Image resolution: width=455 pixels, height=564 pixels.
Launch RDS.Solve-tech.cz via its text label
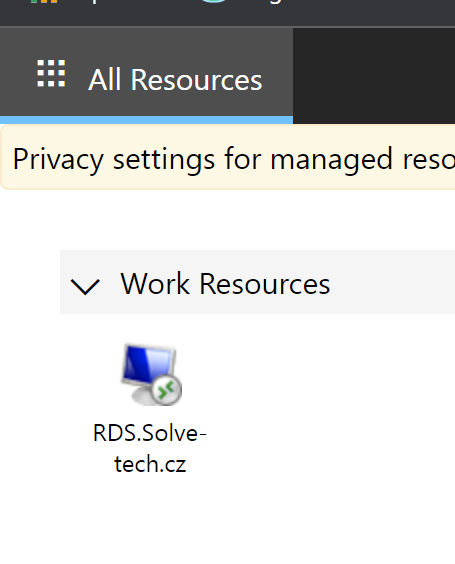tap(150, 448)
